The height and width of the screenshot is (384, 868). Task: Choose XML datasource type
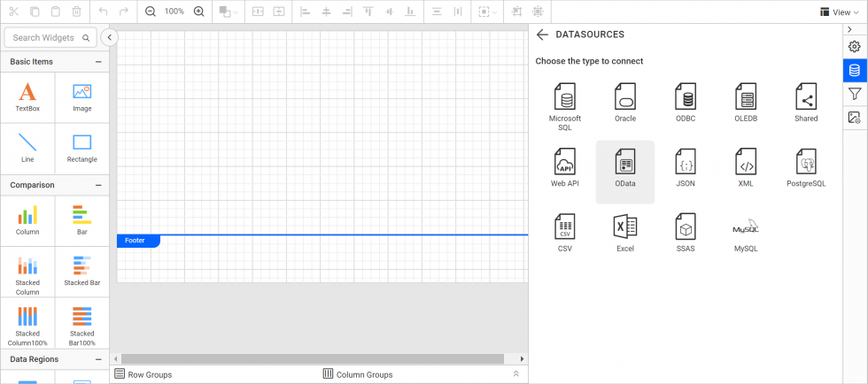click(746, 172)
